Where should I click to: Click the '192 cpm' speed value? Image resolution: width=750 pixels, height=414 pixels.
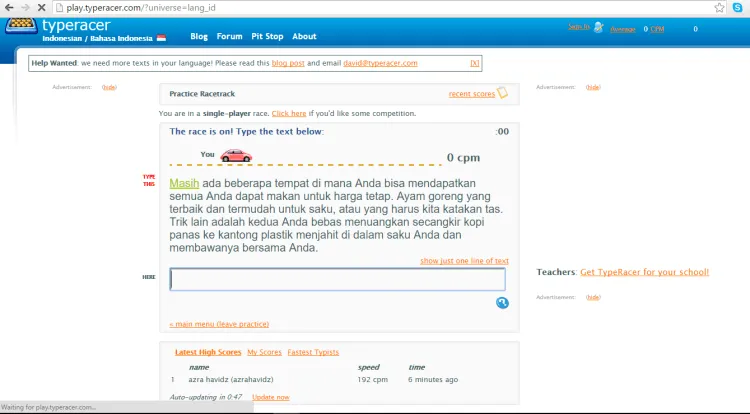pyautogui.click(x=372, y=380)
